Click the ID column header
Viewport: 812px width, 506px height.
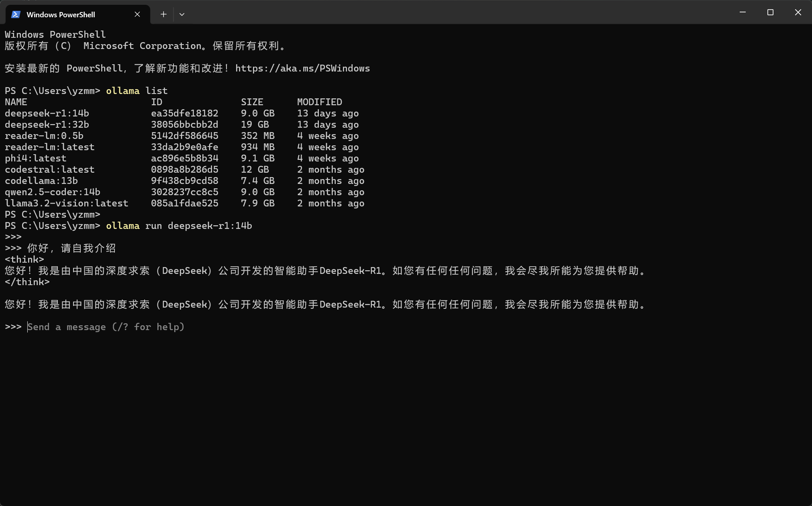[x=157, y=102]
